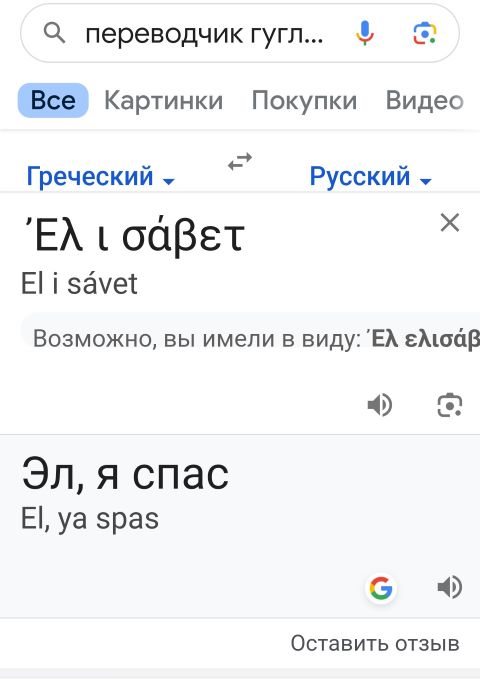Edit the Greek source text Ἐλ ι σάβετ
Image resolution: width=480 pixels, height=699 pixels.
tap(133, 235)
